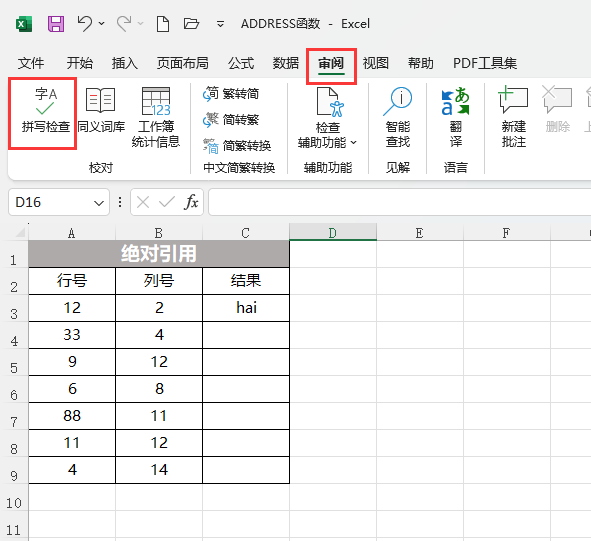Switch to the 公式 ribbon tab
The height and width of the screenshot is (541, 591).
(241, 63)
